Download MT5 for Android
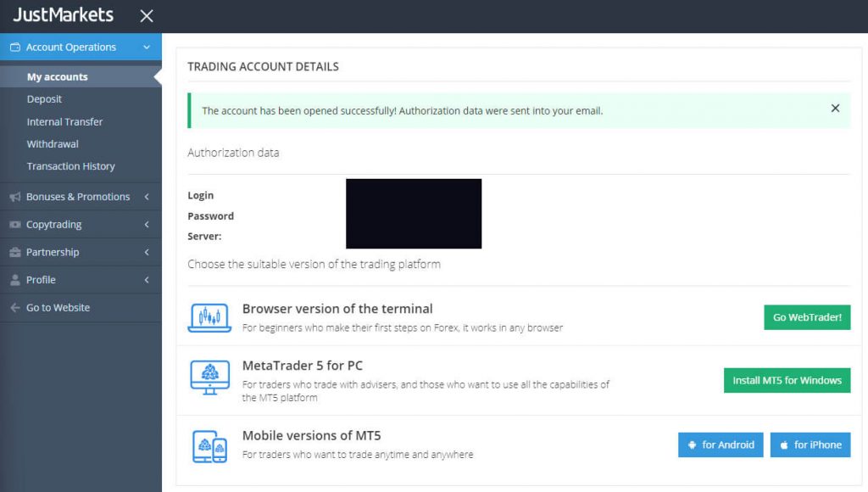868x492 pixels. [x=721, y=444]
